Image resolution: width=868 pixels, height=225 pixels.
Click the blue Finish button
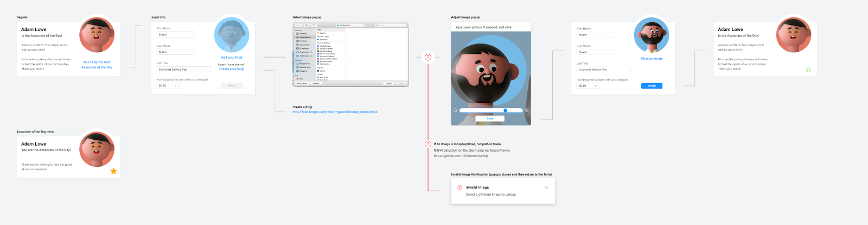(652, 86)
